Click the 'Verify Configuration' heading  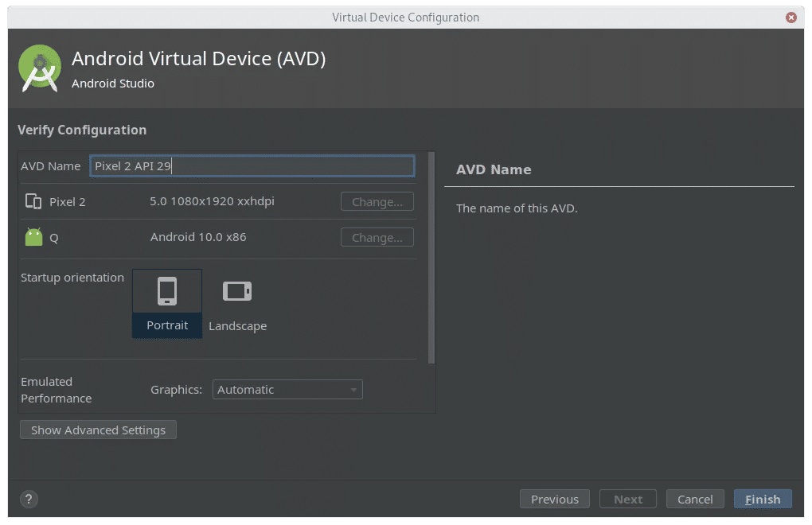[x=82, y=130]
